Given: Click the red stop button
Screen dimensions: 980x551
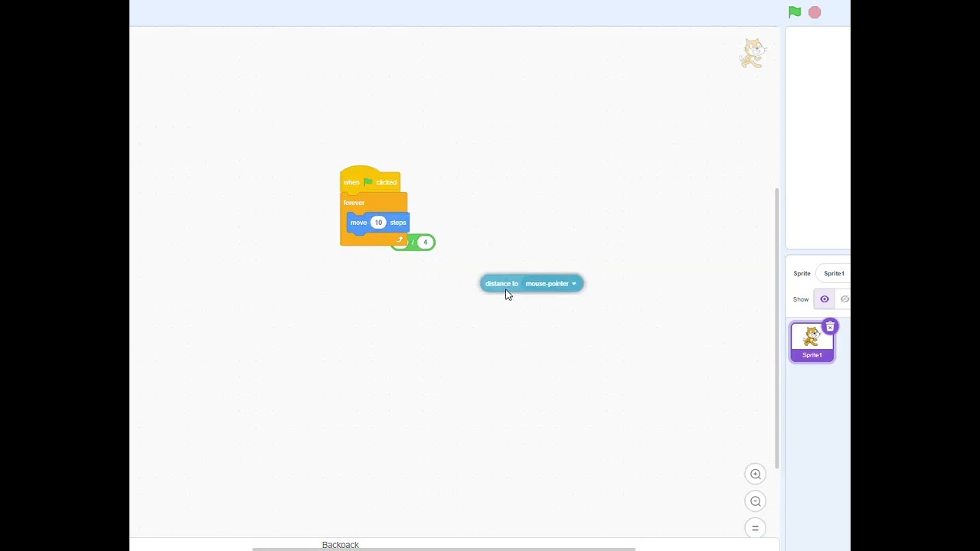Looking at the screenshot, I should tap(815, 12).
